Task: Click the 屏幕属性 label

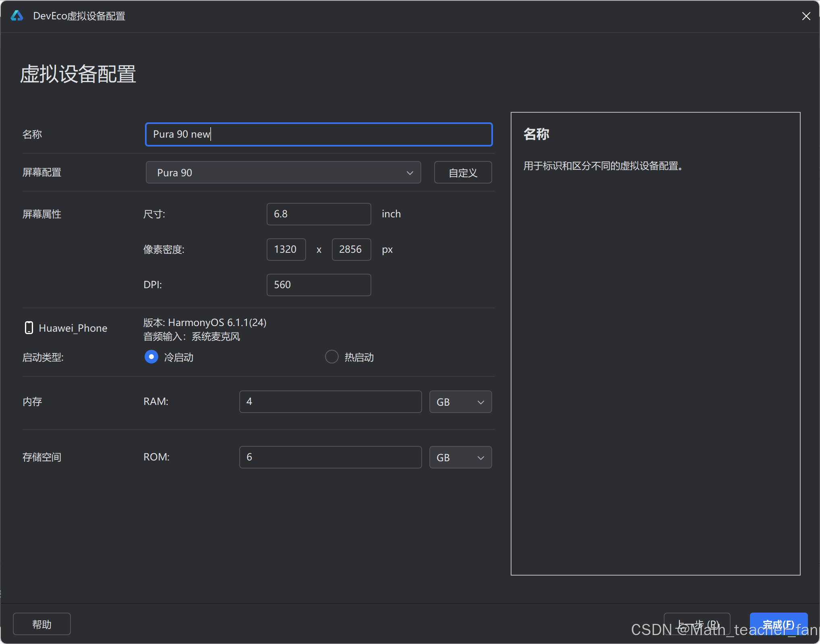Action: 42,214
